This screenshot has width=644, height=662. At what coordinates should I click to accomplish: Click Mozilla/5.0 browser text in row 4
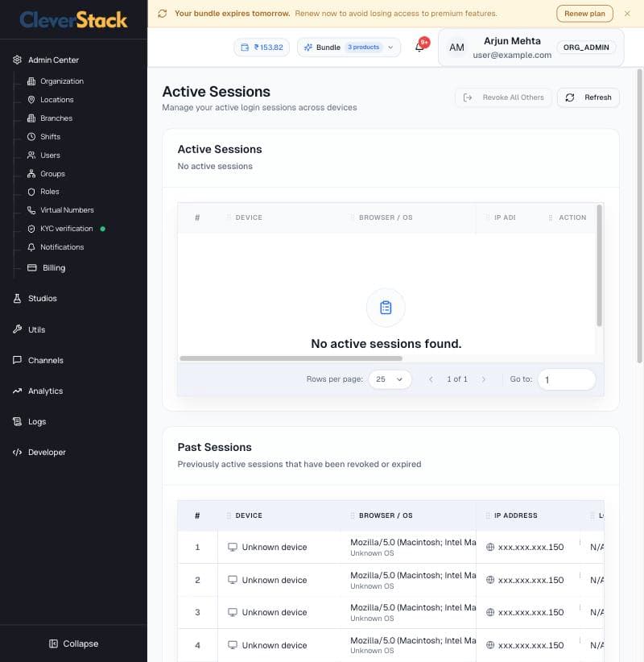(413, 640)
